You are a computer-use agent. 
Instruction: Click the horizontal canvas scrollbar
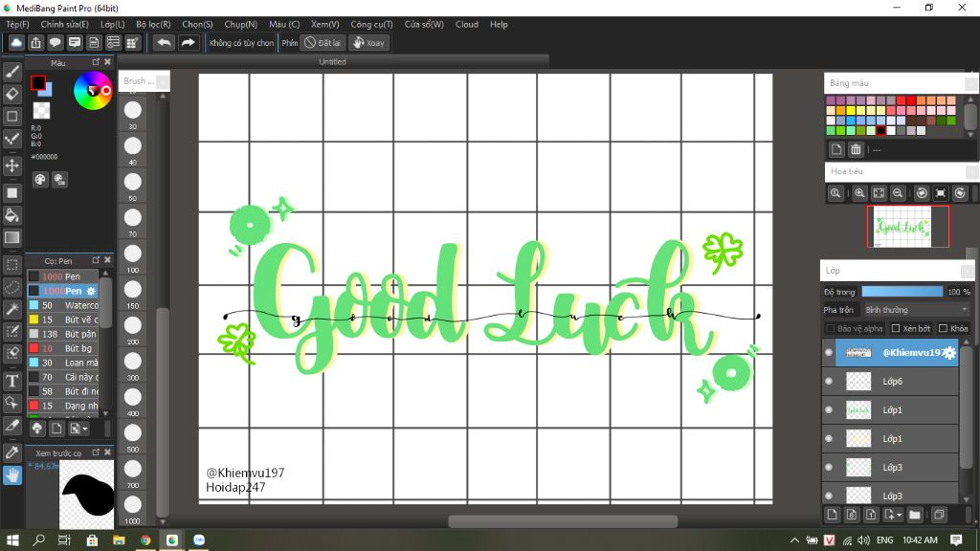[x=563, y=521]
